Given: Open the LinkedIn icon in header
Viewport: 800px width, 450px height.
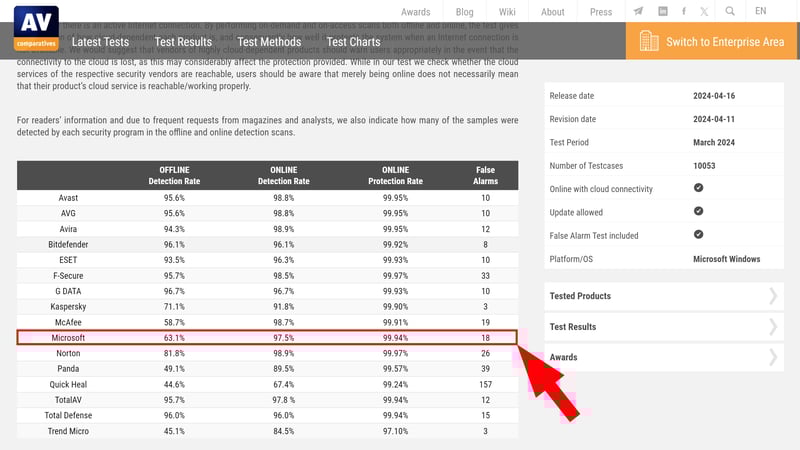Looking at the screenshot, I should [663, 11].
